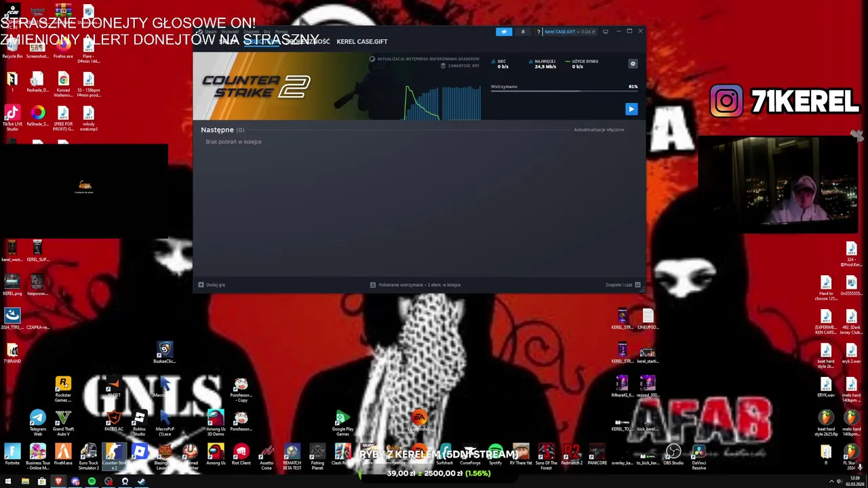Open DaVinci Resolve desktop shortcut

coord(698,456)
